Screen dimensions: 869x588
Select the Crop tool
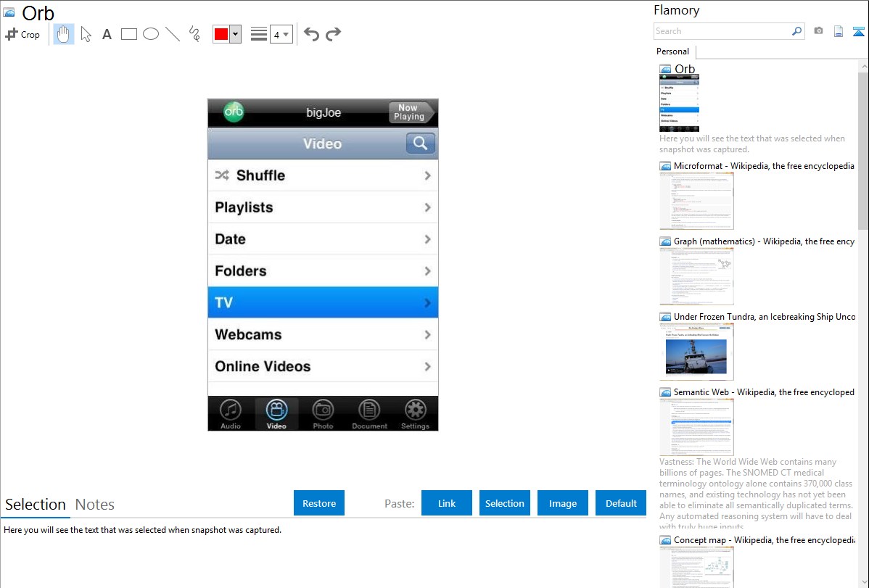pyautogui.click(x=22, y=34)
